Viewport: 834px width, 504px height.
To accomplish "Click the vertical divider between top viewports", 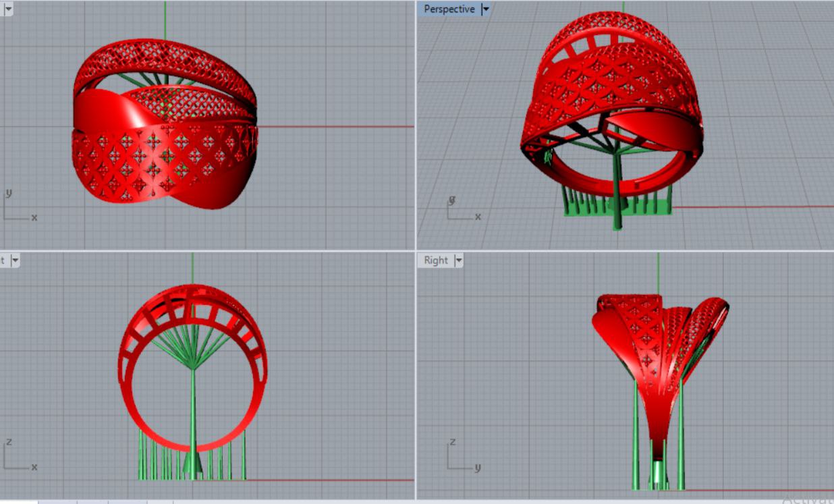I will tap(416, 125).
